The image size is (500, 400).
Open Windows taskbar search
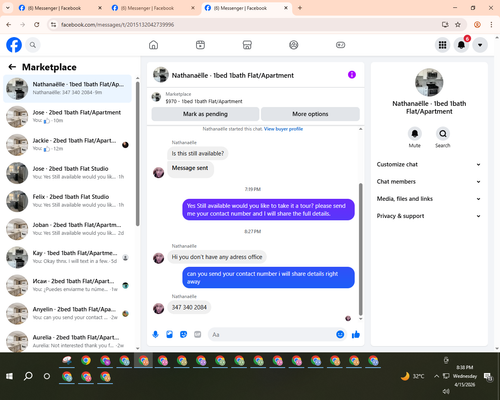point(28,376)
